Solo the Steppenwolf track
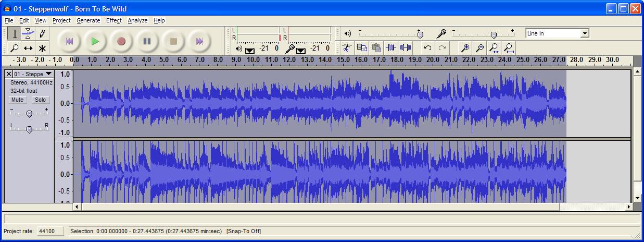644x242 pixels. coord(40,100)
